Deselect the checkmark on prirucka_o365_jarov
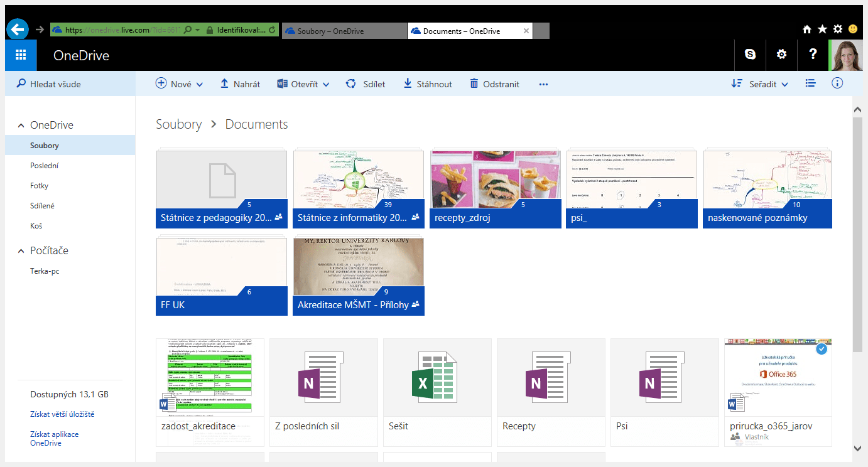The height and width of the screenshot is (467, 868). pyautogui.click(x=822, y=349)
